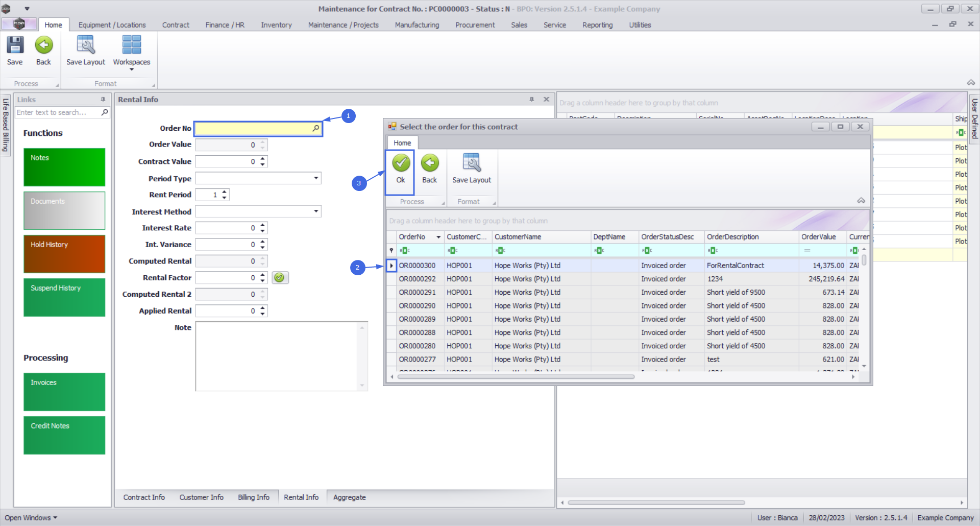Image resolution: width=980 pixels, height=526 pixels.
Task: Open the Reporting ribbon tab
Action: 597,25
